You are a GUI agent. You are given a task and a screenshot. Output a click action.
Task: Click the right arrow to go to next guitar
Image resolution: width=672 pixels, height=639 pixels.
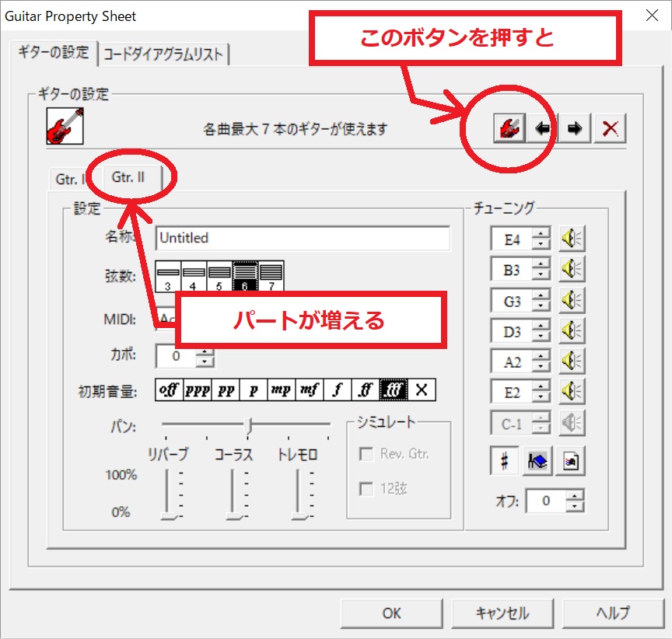(576, 128)
